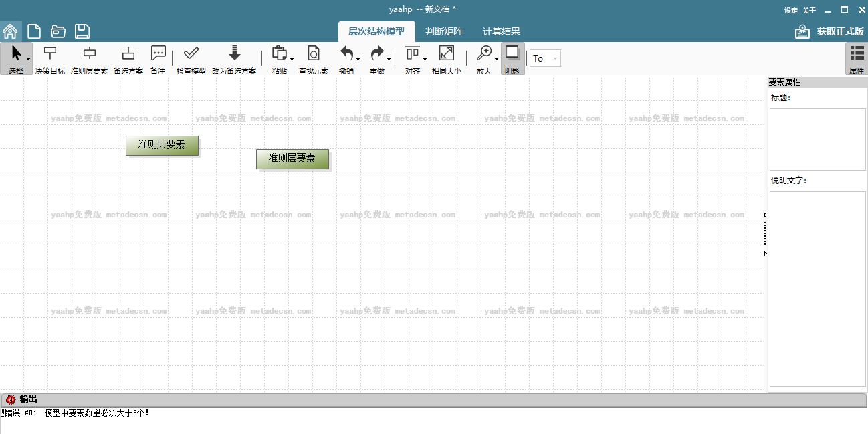Create a new document with the blank page icon
Viewport: 868px width, 434px height.
coord(33,31)
